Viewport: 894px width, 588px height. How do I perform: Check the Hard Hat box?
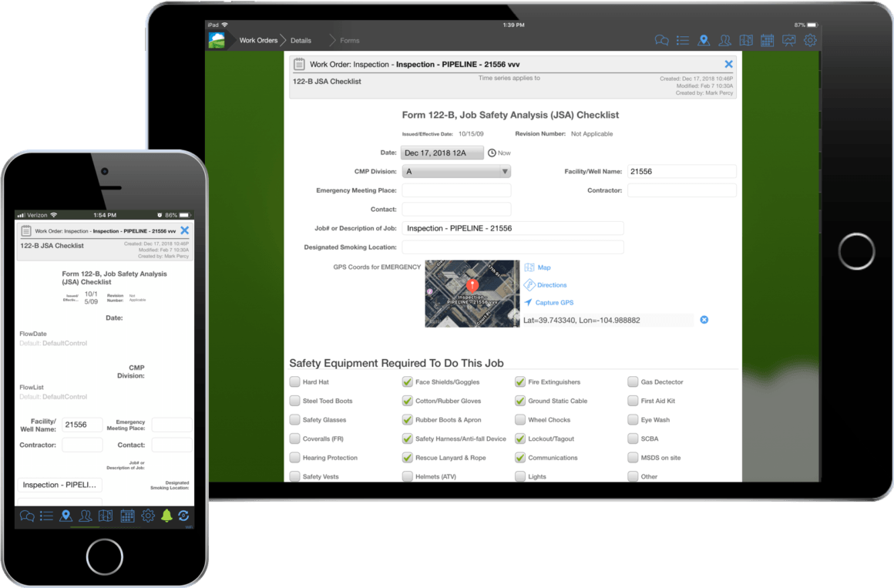(x=294, y=381)
